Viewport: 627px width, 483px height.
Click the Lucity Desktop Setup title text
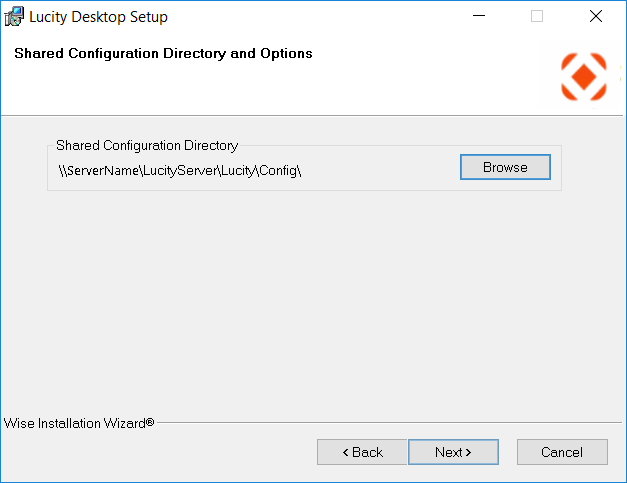98,17
